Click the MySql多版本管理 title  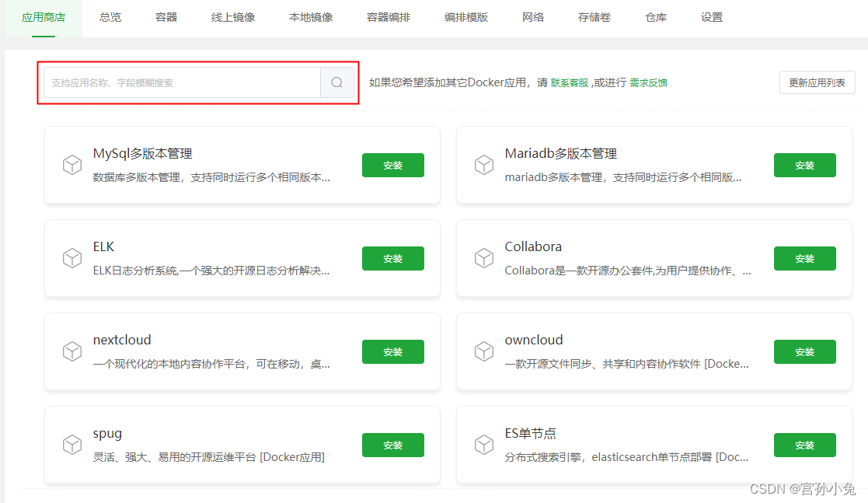coord(143,153)
